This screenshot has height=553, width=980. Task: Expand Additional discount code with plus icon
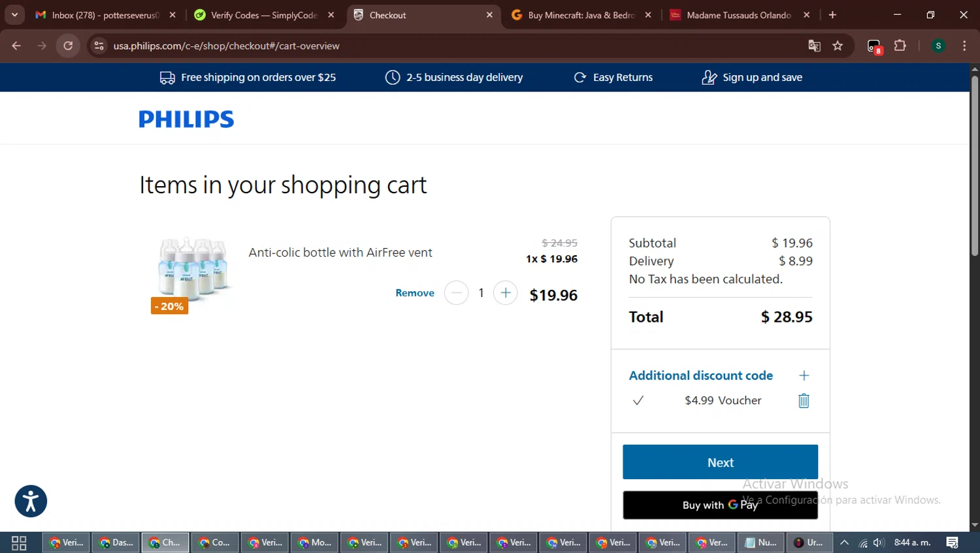(x=804, y=375)
